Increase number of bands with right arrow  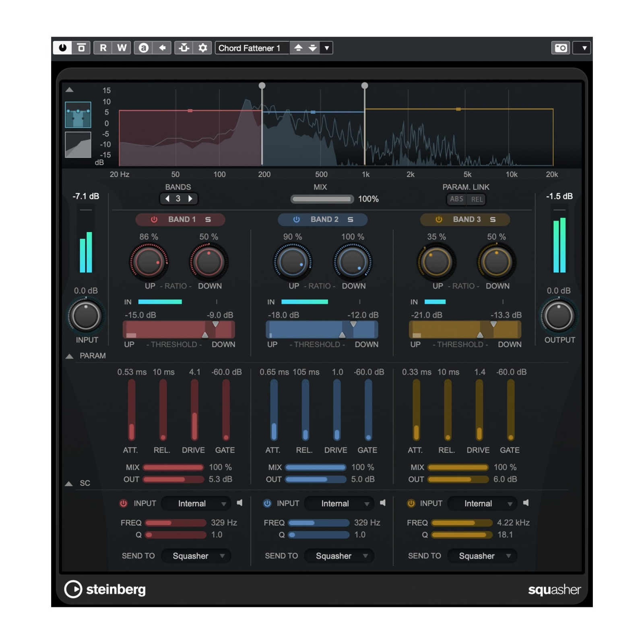190,198
